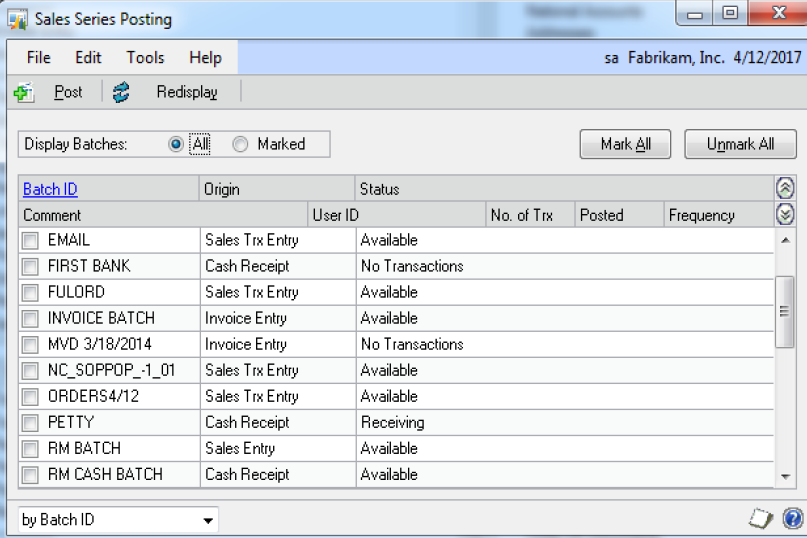Check the EMAIL batch checkbox

31,241
